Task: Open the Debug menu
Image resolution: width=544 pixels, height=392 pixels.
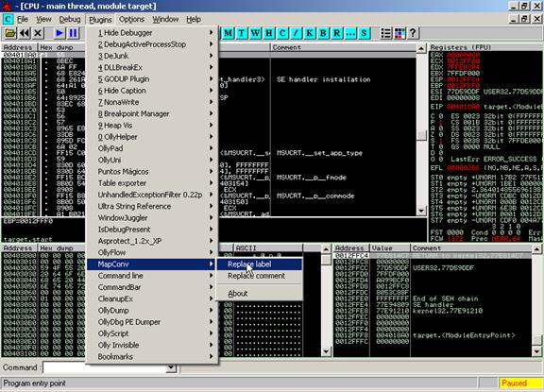Action: (x=70, y=20)
